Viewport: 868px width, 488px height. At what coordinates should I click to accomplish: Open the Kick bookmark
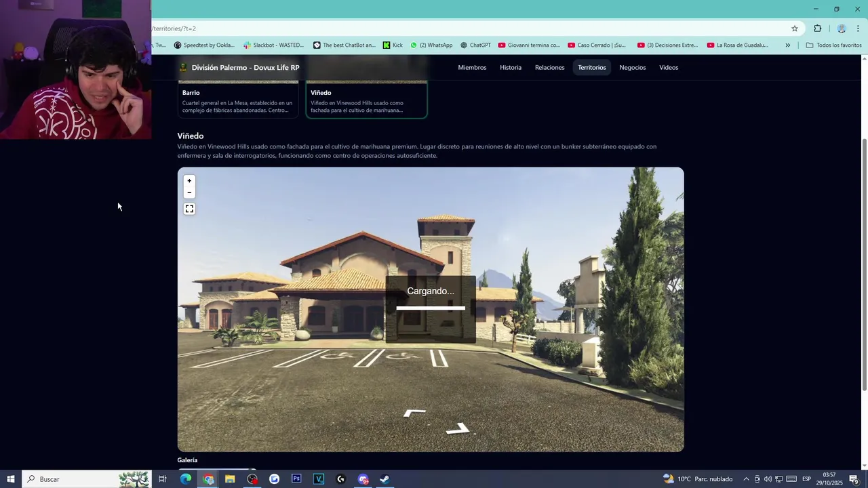[393, 45]
